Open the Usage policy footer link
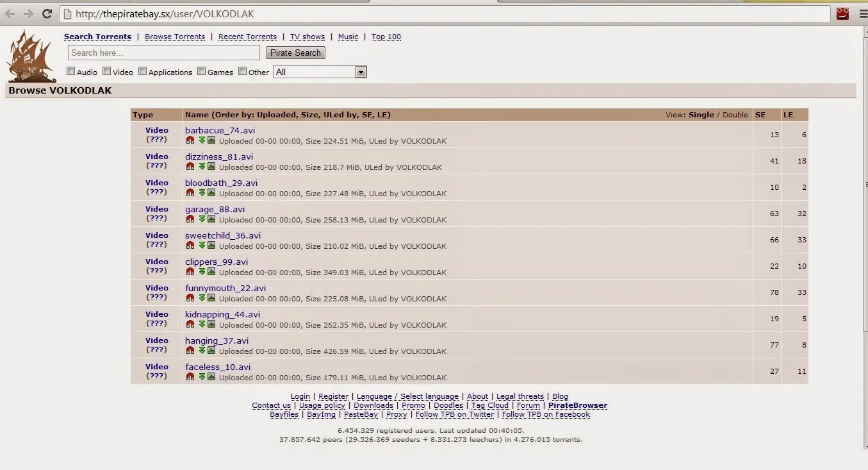868x470 pixels. pos(322,405)
